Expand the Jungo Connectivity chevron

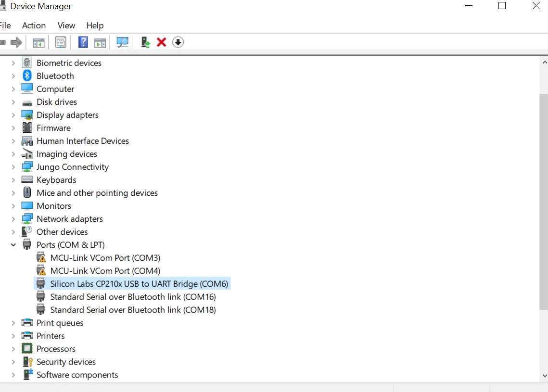click(13, 167)
